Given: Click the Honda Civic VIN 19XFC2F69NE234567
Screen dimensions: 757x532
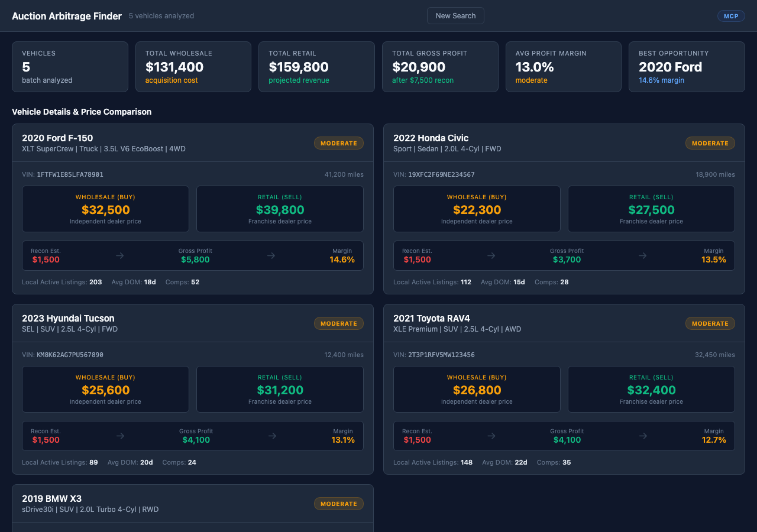Looking at the screenshot, I should pyautogui.click(x=441, y=175).
